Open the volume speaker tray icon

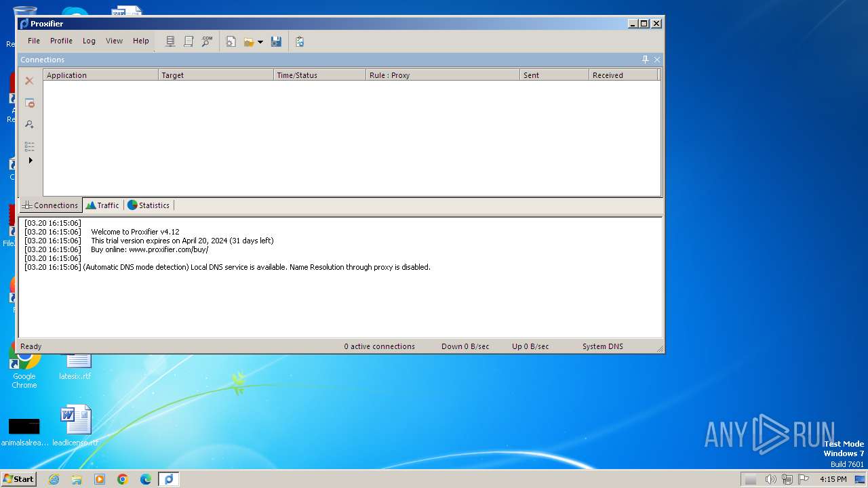[x=770, y=479]
